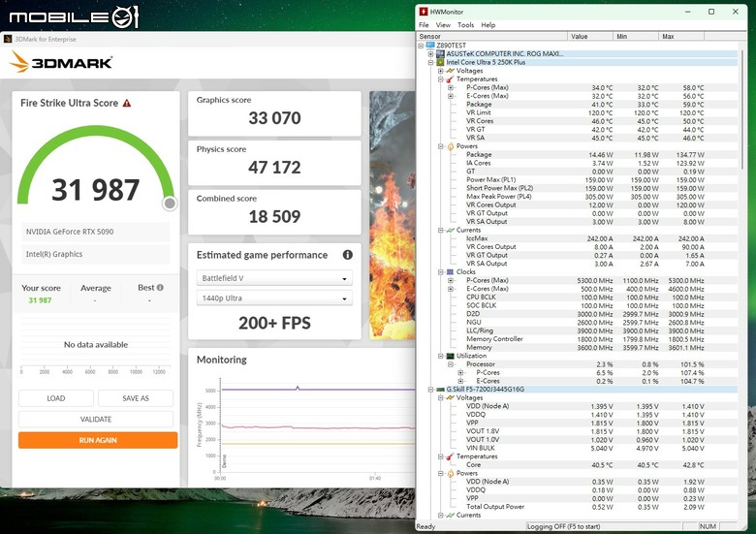Click the 3DMark logo icon
Screen dimensions: 756x534
click(x=19, y=62)
